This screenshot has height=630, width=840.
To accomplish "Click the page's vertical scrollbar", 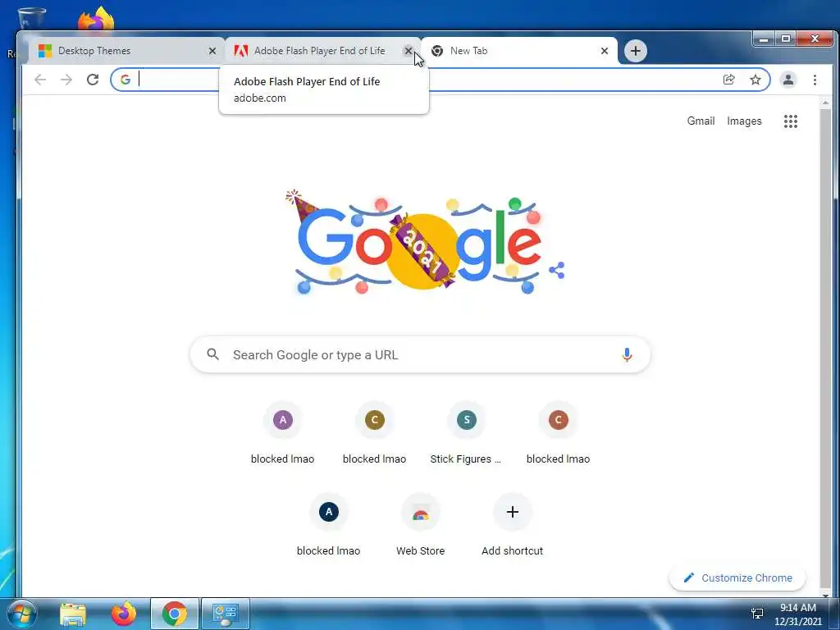I will tap(825, 347).
